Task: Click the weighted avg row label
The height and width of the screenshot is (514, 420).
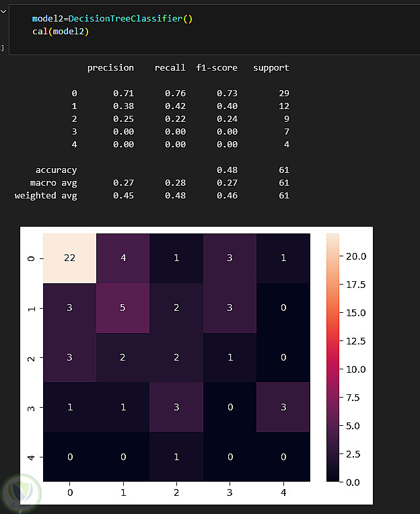Action: point(46,196)
